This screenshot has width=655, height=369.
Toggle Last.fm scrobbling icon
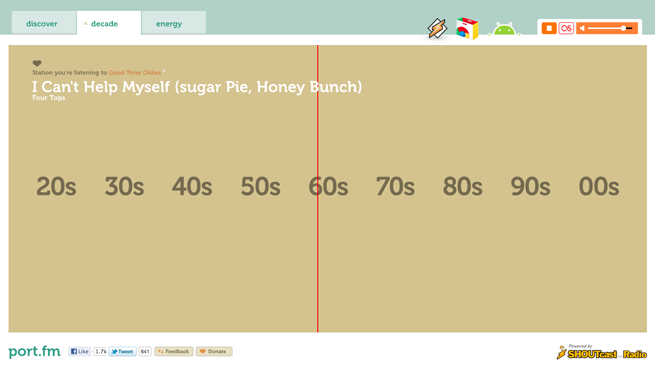tap(566, 28)
